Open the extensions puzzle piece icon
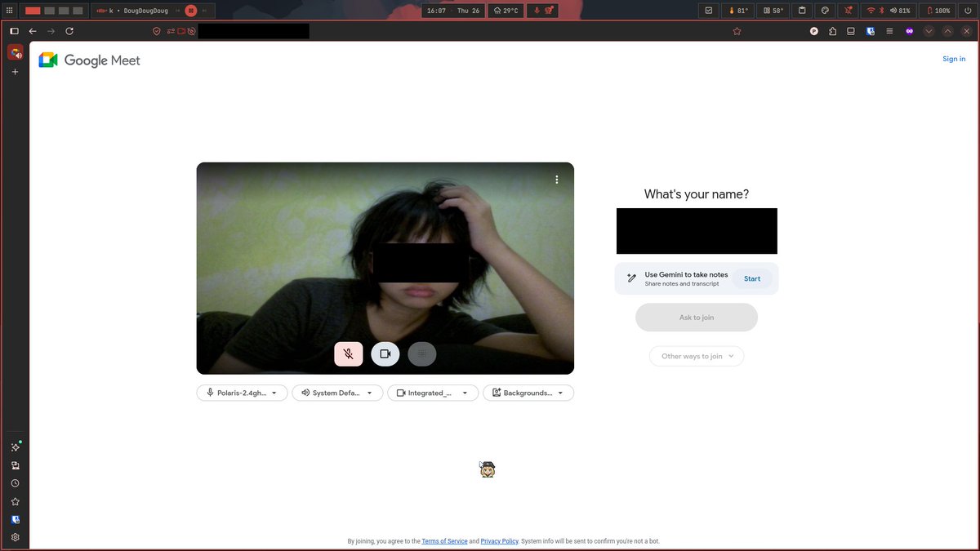The image size is (980, 551). [832, 31]
